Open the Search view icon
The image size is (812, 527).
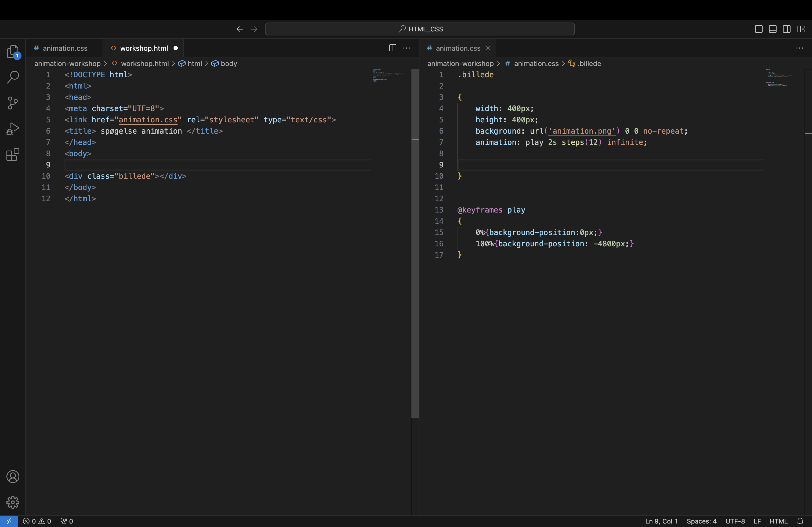[x=13, y=77]
